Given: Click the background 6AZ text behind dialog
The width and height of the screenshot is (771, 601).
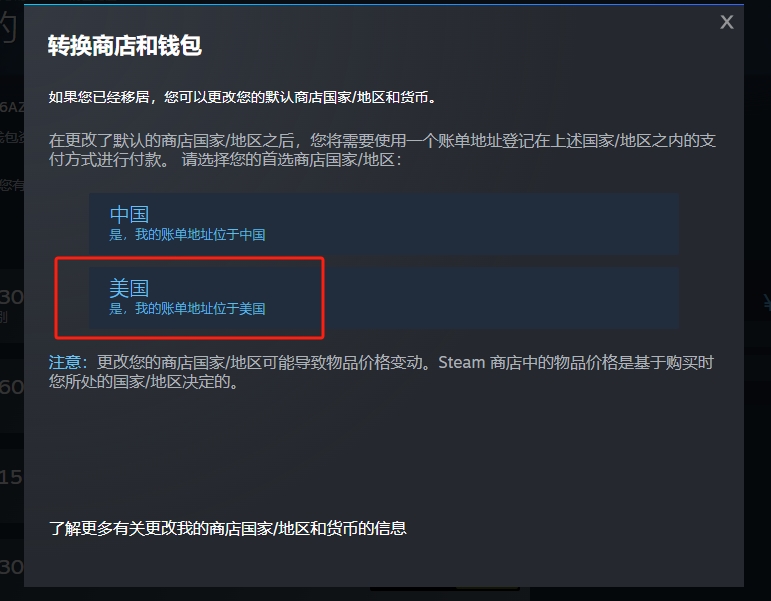Looking at the screenshot, I should [x=12, y=107].
